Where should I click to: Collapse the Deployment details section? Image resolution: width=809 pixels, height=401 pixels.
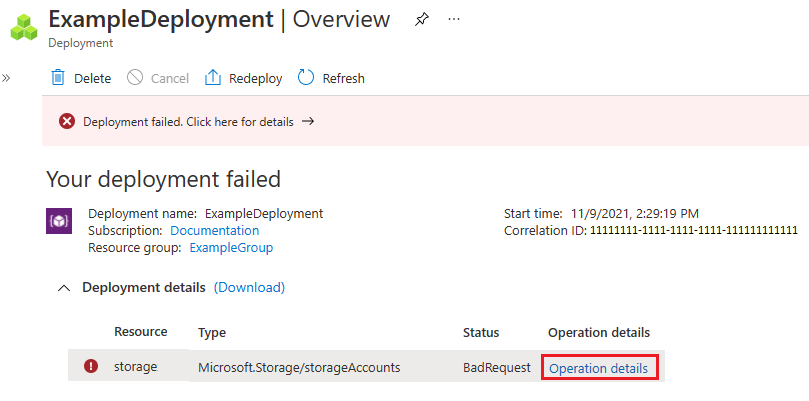point(64,288)
